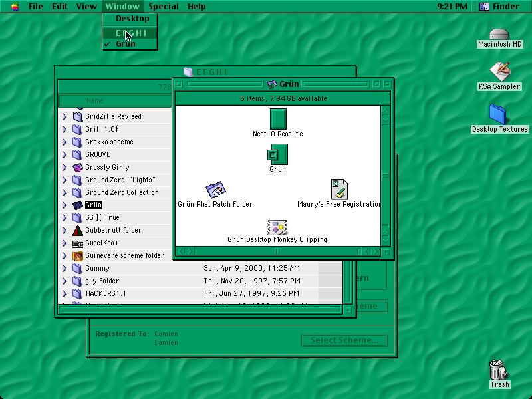532x399 pixels.
Task: Select the Desktop Textures folder icon
Action: pos(497,114)
